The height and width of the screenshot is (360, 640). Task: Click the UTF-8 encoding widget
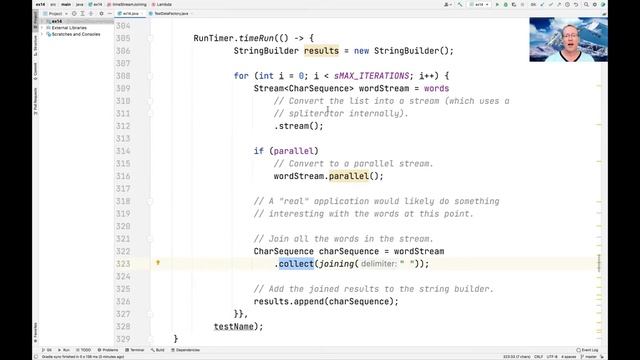point(552,357)
